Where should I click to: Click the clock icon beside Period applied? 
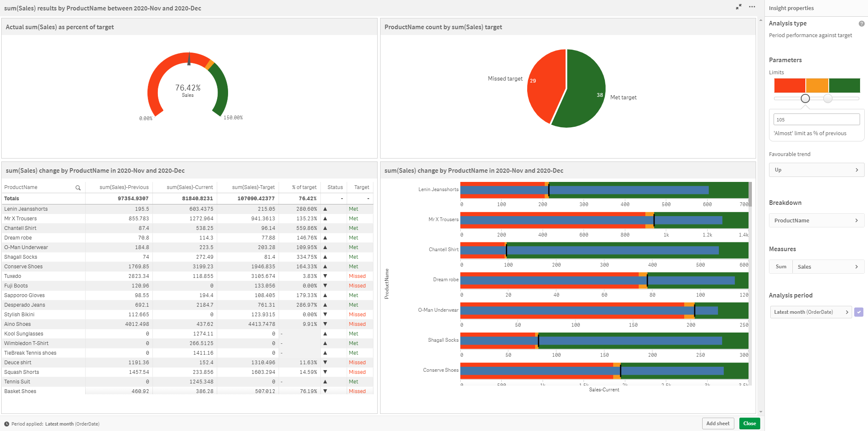click(7, 424)
